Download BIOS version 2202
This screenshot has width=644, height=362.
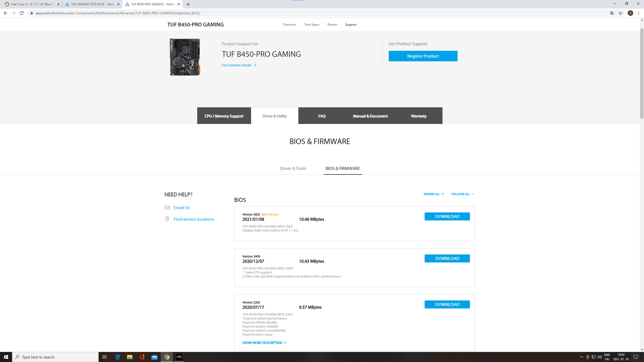[x=447, y=305]
